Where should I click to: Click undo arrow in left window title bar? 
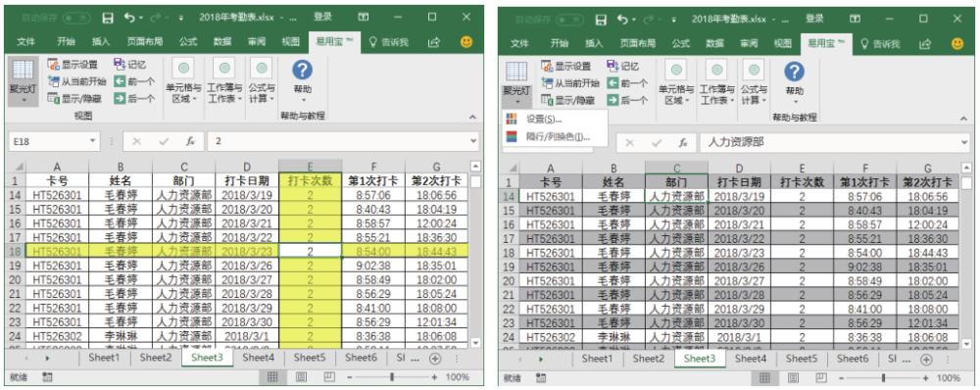tap(129, 18)
